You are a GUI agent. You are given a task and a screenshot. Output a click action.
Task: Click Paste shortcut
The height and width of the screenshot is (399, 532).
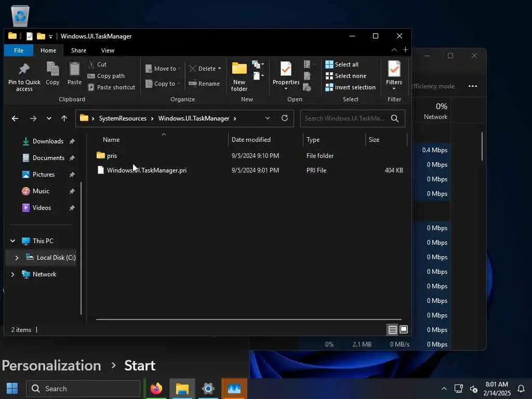(x=112, y=87)
